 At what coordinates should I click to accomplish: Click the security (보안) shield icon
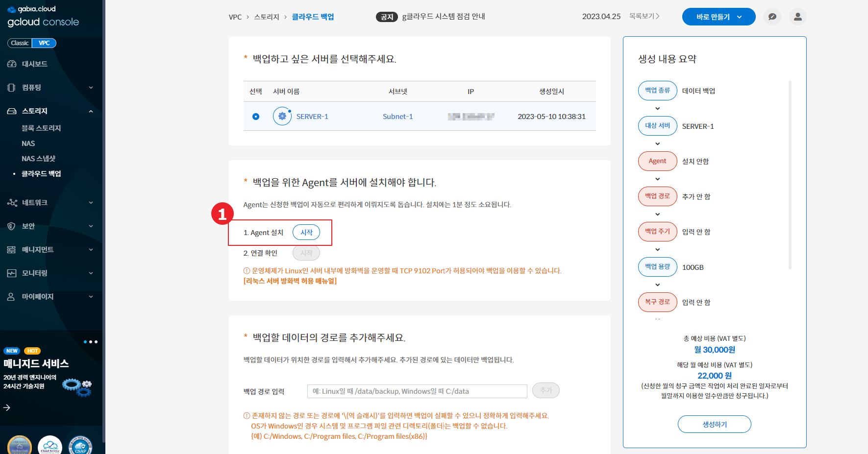[12, 226]
